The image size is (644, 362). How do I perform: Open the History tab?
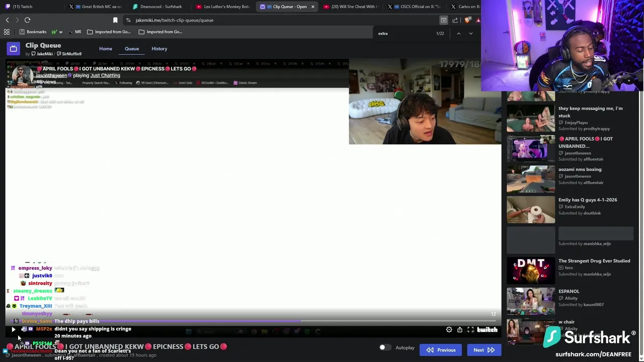tap(159, 49)
